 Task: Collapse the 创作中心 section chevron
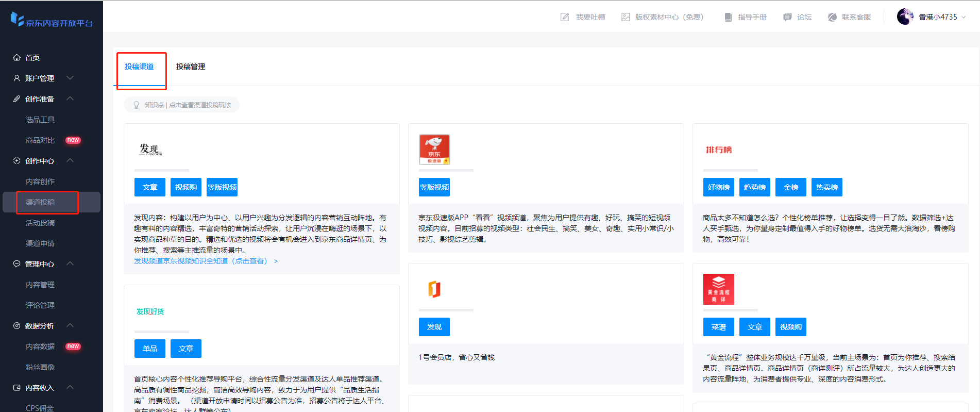pyautogui.click(x=70, y=160)
